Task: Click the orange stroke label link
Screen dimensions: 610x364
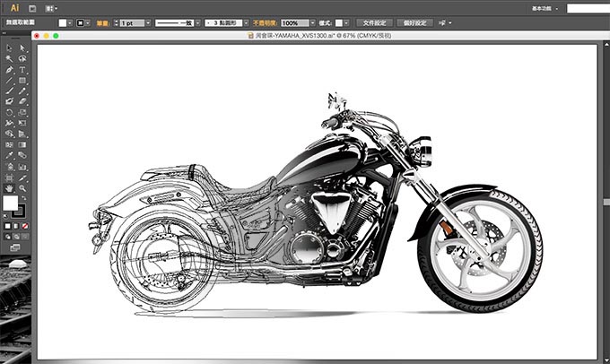Action: click(102, 23)
